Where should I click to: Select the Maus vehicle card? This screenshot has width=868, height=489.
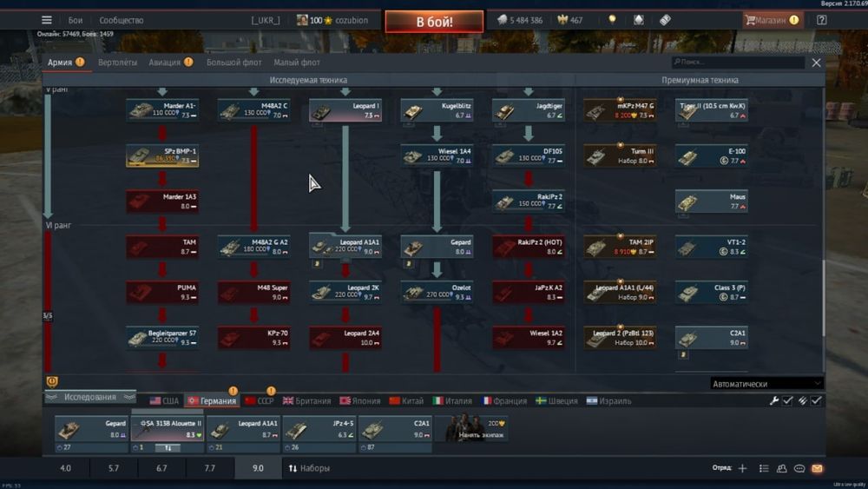[x=712, y=201]
